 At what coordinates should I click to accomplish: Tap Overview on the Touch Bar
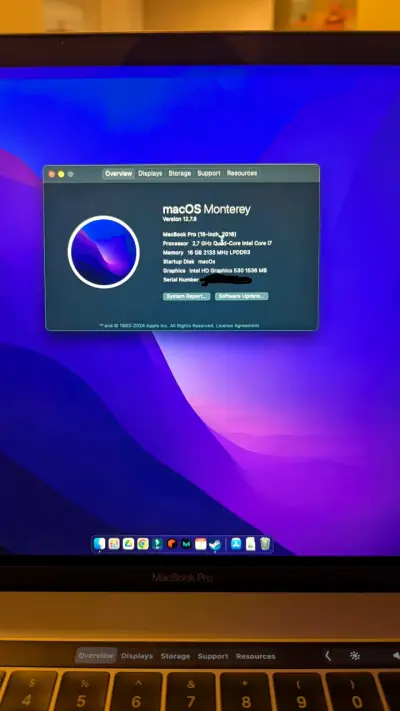point(96,656)
